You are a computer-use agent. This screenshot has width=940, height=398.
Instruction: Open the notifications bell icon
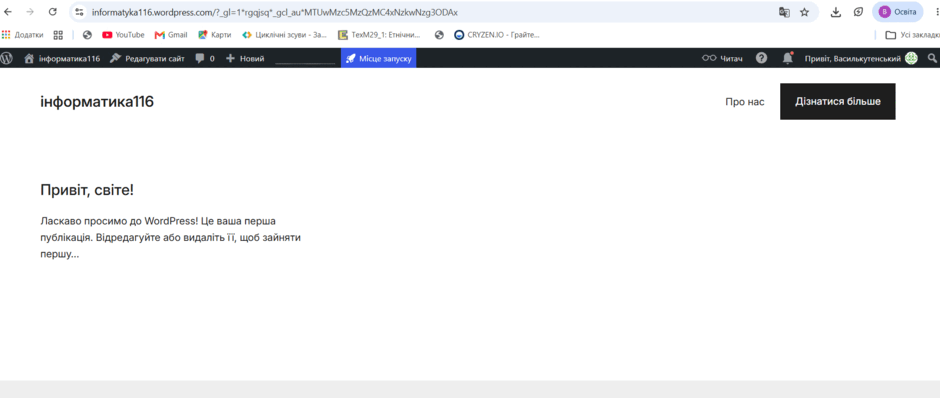pyautogui.click(x=788, y=58)
